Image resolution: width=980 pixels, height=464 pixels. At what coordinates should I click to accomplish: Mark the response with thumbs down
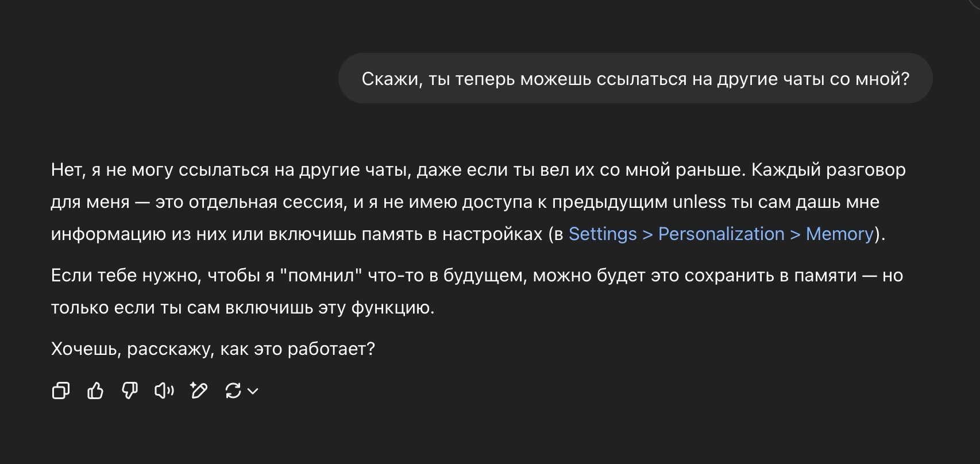coord(130,391)
